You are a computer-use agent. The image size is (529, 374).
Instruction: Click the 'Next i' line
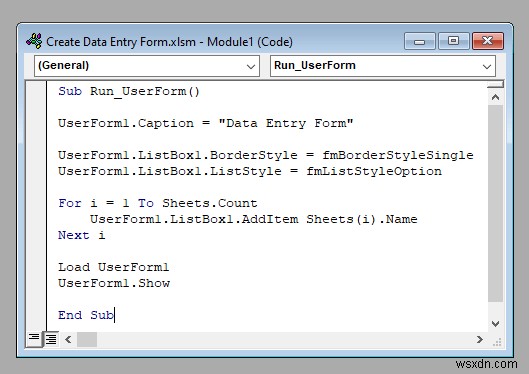(82, 235)
